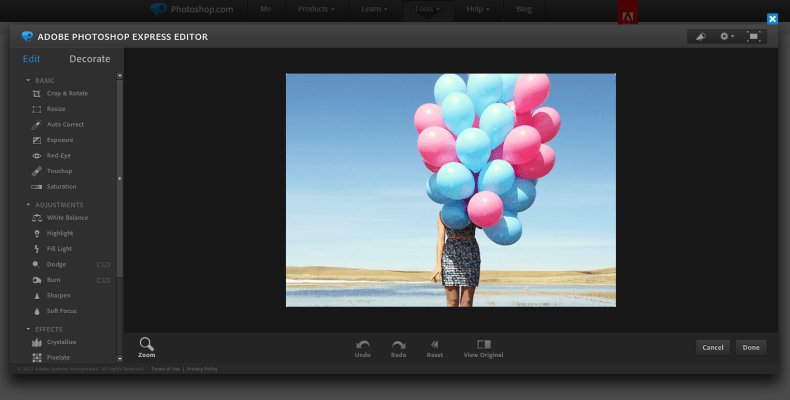Image resolution: width=790 pixels, height=400 pixels.
Task: Collapse the EFFECTS section
Action: [x=28, y=329]
